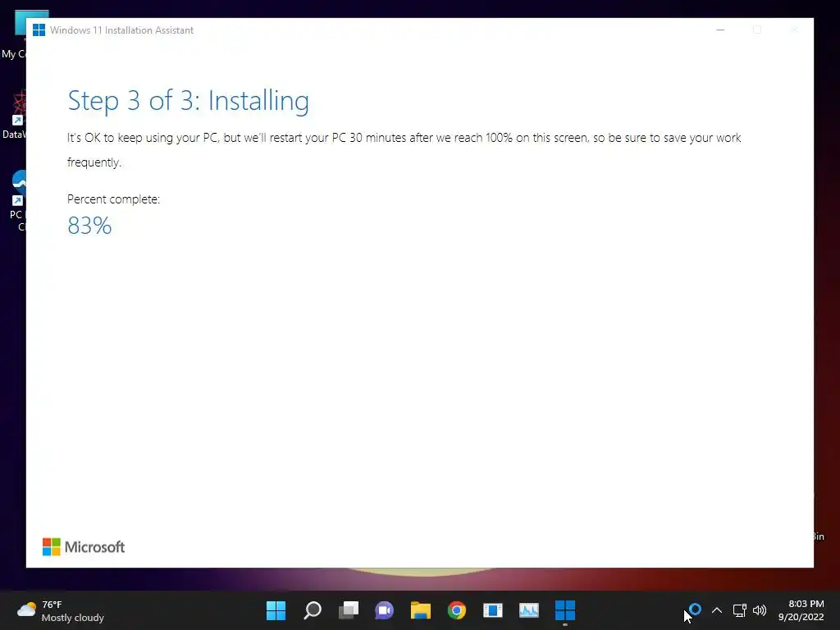The width and height of the screenshot is (840, 630).
Task: Open taskbar Search magnifier
Action: tap(313, 610)
